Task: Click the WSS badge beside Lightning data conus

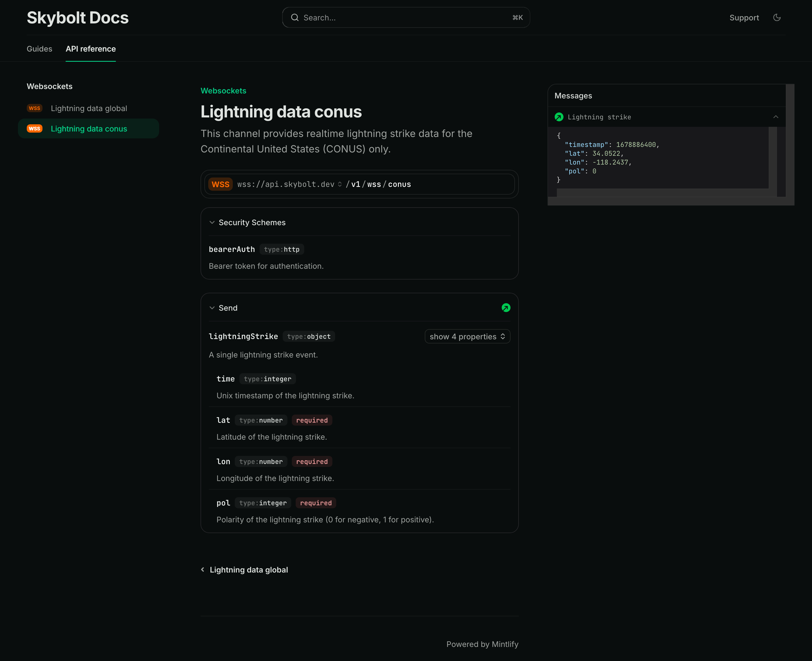Action: pyautogui.click(x=35, y=129)
